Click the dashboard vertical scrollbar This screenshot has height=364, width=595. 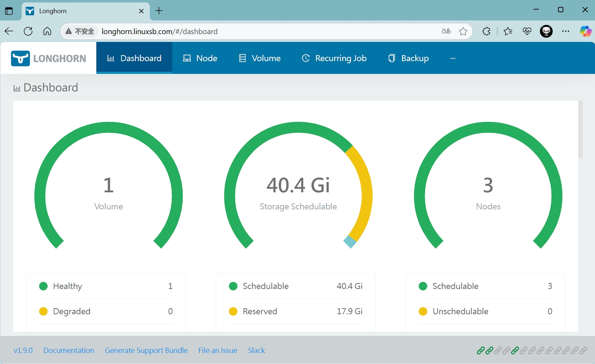click(580, 130)
